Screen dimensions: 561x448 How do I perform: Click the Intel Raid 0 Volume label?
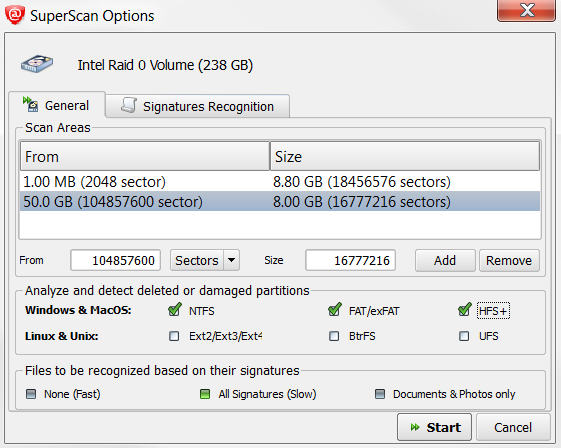[165, 65]
